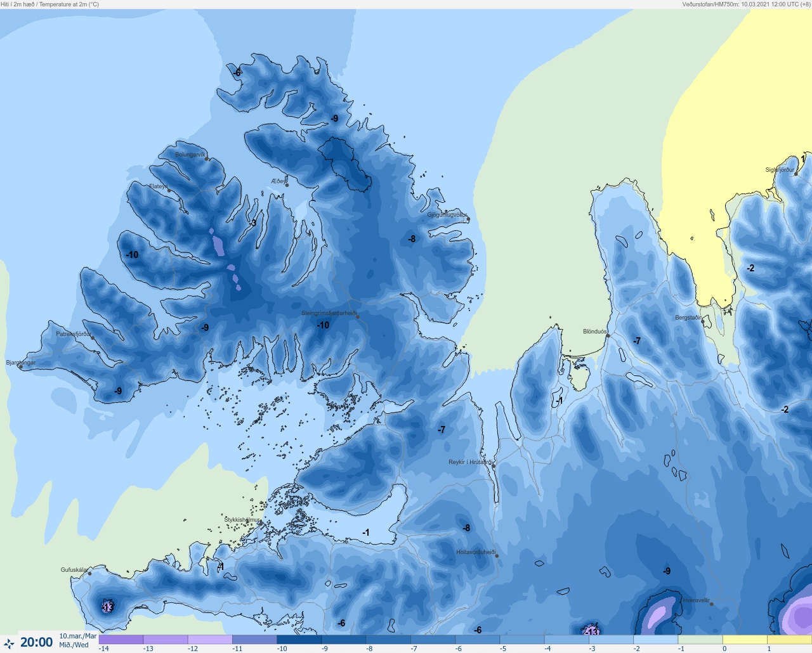
Task: Click the -8 value below Gjögurflugvöllur
Action: tap(412, 239)
